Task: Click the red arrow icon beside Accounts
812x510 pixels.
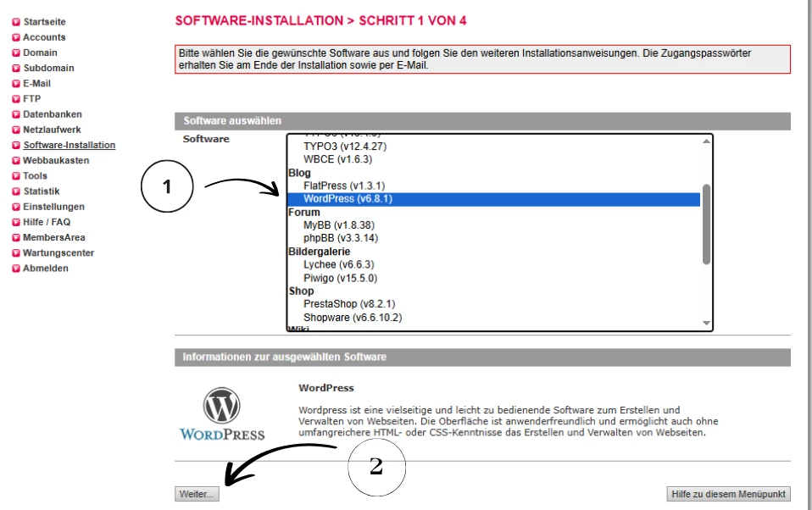Action: (x=16, y=38)
